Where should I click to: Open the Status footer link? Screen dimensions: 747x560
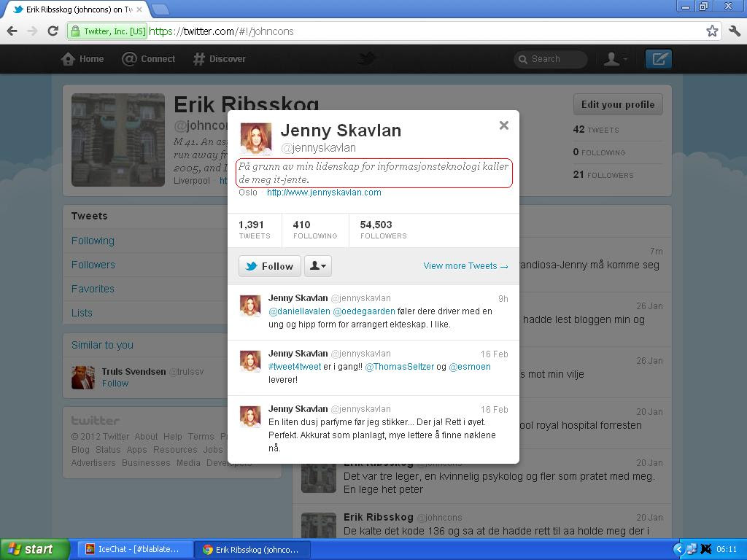click(108, 450)
